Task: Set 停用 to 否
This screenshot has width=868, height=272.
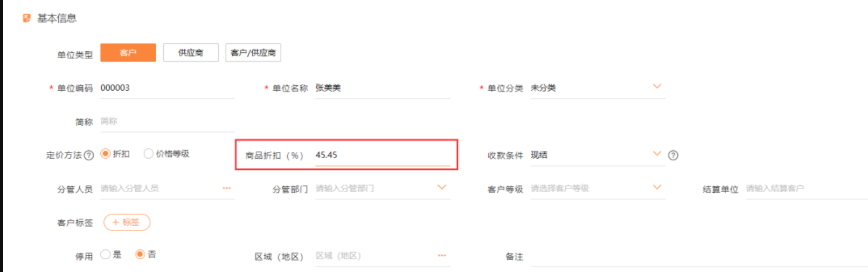Action: click(140, 254)
